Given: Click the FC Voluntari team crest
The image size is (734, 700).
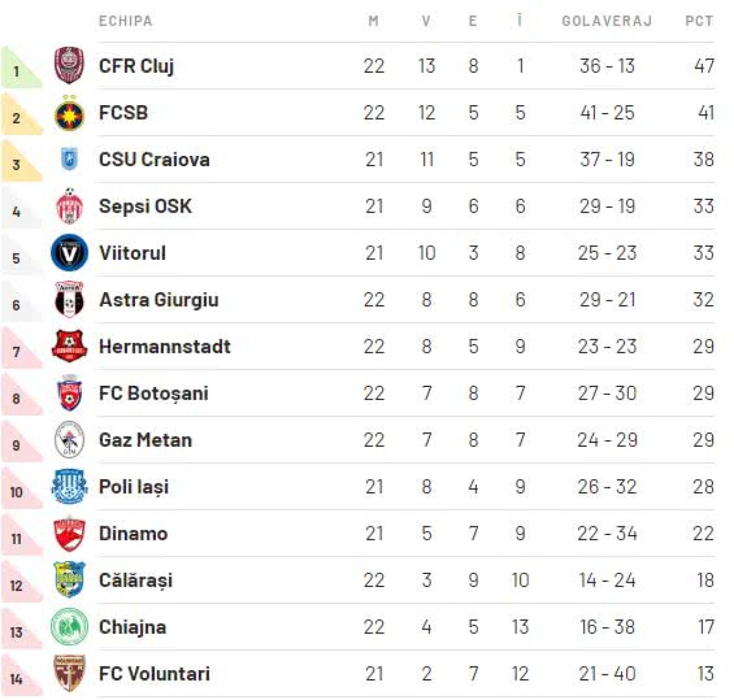Looking at the screenshot, I should coord(69,674).
